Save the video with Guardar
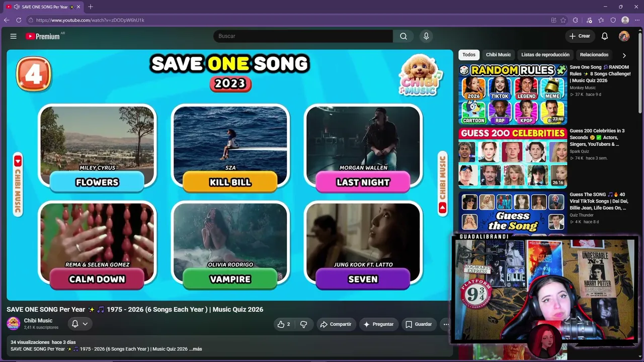Image resolution: width=644 pixels, height=362 pixels. (x=419, y=324)
